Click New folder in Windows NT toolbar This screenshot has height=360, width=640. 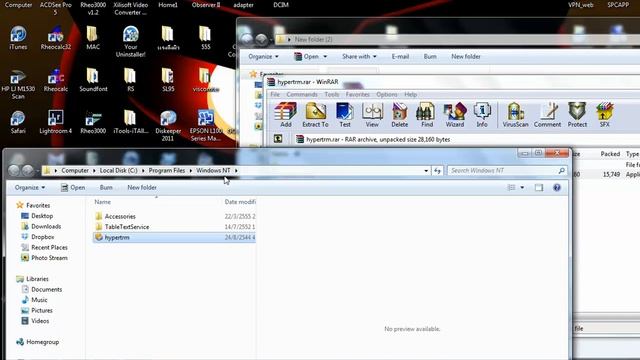coord(142,187)
